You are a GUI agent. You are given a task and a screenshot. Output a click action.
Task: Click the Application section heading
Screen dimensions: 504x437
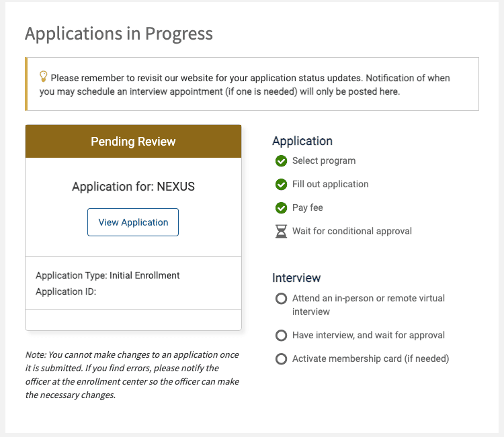(302, 141)
